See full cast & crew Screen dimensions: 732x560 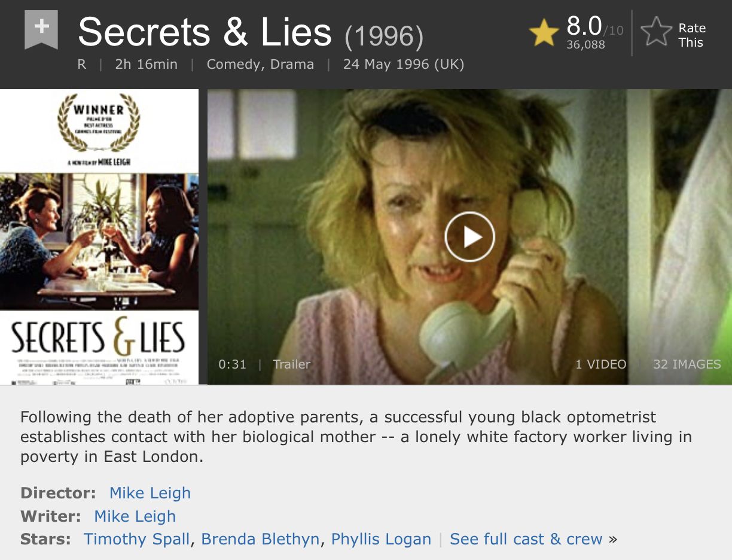[526, 539]
